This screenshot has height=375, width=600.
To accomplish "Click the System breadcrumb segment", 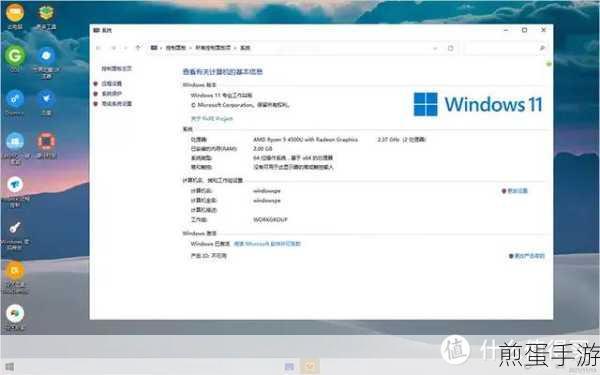I will pos(245,48).
